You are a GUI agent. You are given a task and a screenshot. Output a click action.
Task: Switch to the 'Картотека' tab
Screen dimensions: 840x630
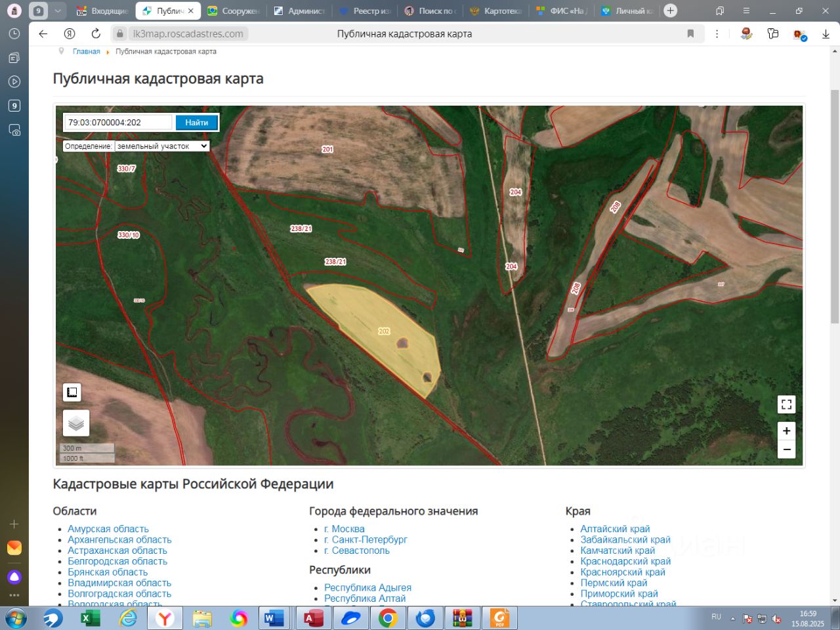click(x=497, y=10)
